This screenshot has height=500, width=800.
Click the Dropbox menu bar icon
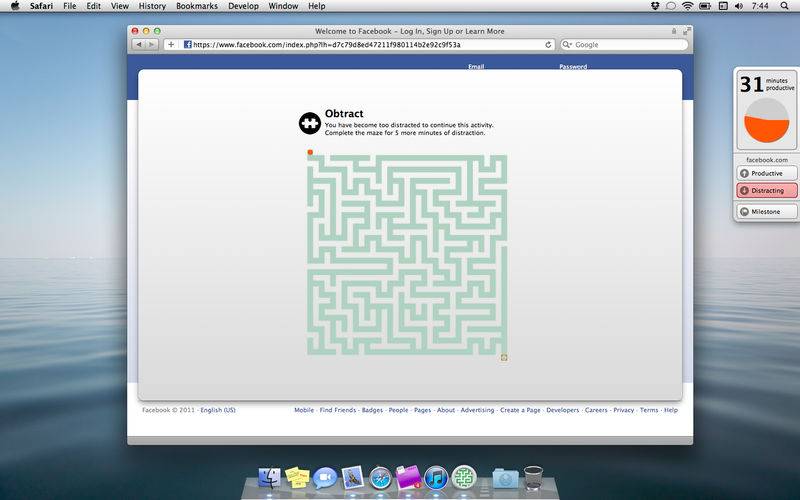[x=656, y=6]
